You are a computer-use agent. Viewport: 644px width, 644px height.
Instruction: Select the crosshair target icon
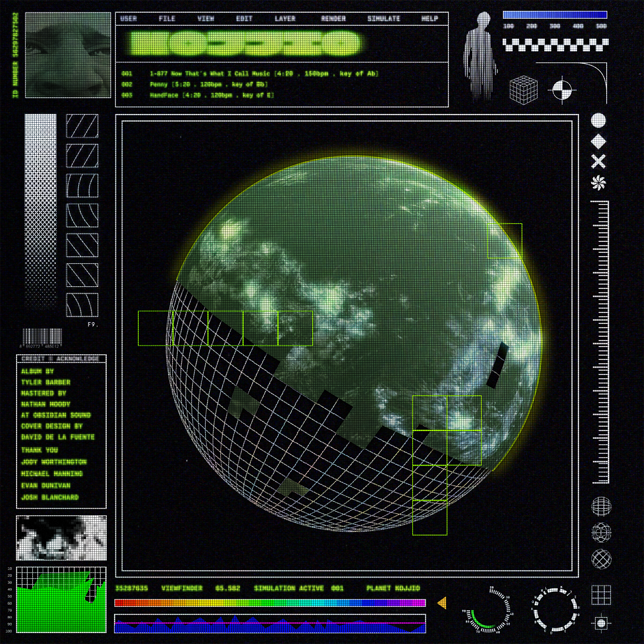pyautogui.click(x=562, y=90)
